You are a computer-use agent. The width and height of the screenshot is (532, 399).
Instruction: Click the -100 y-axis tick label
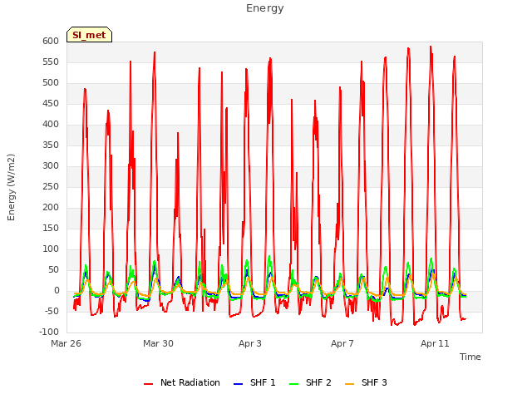click(x=49, y=332)
